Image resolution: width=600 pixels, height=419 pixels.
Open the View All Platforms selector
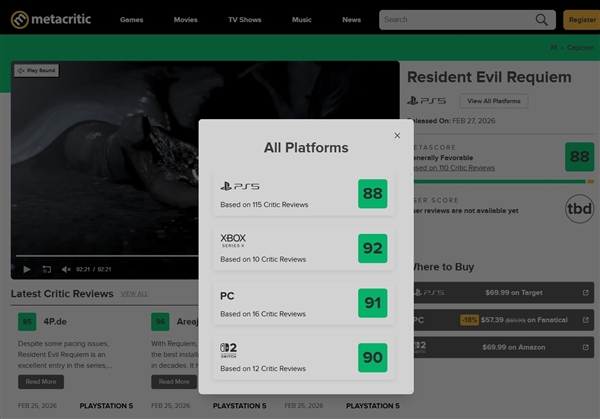(493, 101)
